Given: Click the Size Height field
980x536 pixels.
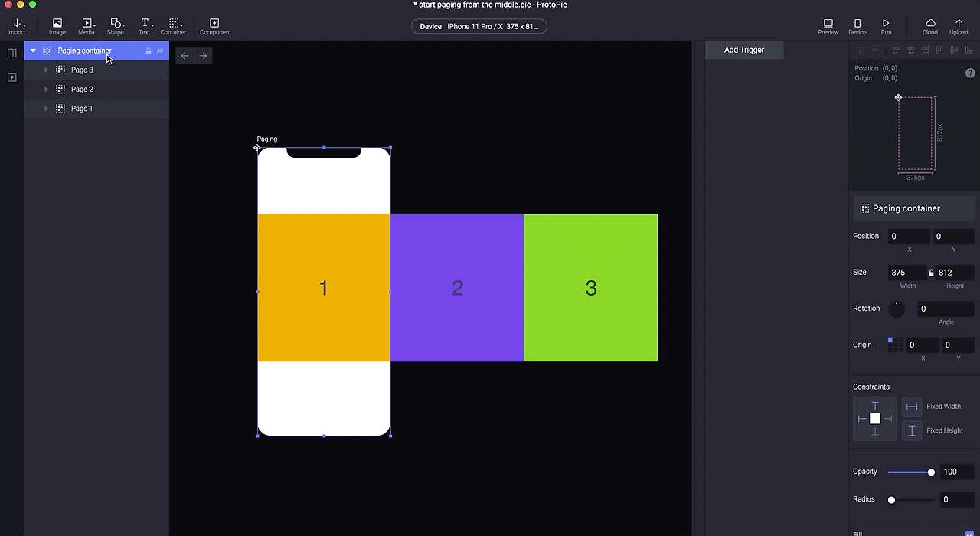Looking at the screenshot, I should [955, 273].
